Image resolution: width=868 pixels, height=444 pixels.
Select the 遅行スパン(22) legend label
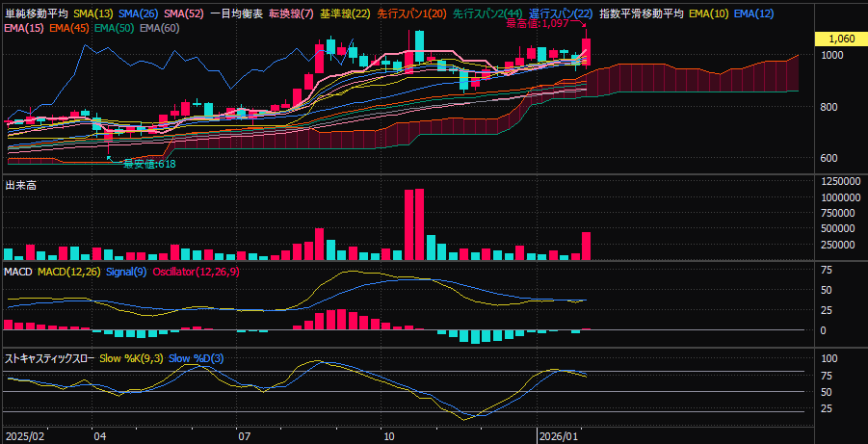tap(561, 13)
